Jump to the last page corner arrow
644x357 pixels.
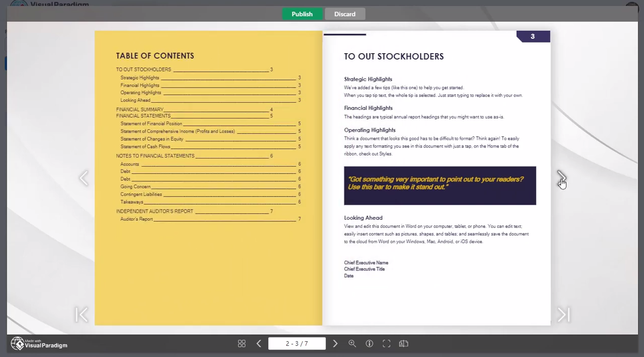(x=563, y=314)
